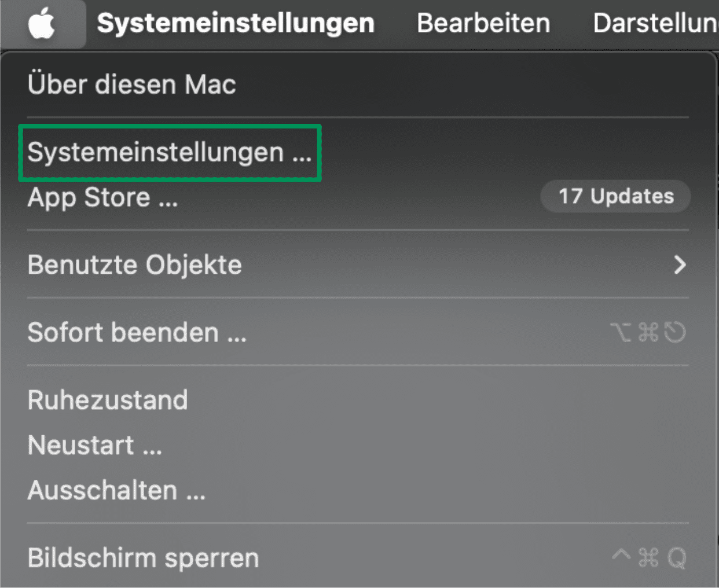This screenshot has width=719, height=588.
Task: Activate Bildschirm sperren to lock screen
Action: point(143,557)
